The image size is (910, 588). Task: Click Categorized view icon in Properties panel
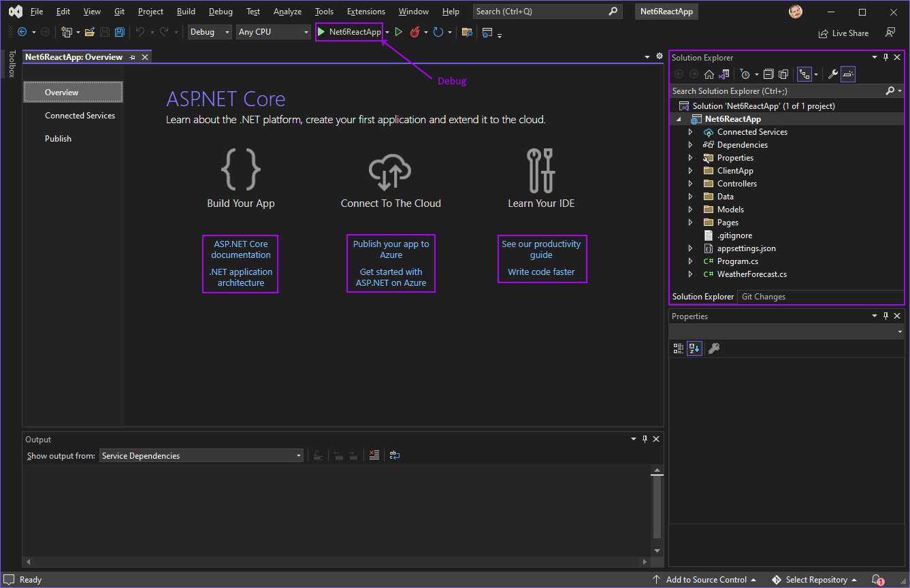679,348
